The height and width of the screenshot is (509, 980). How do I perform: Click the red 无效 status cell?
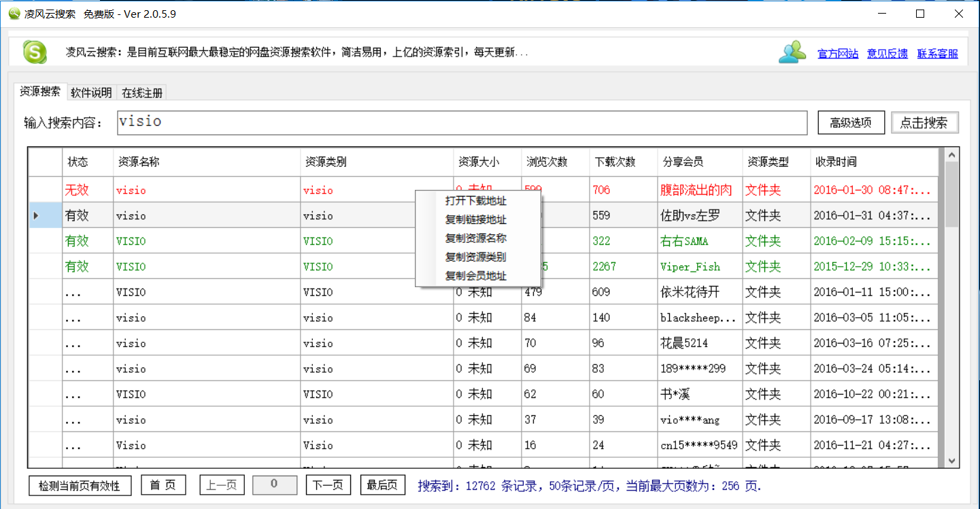tap(88, 190)
